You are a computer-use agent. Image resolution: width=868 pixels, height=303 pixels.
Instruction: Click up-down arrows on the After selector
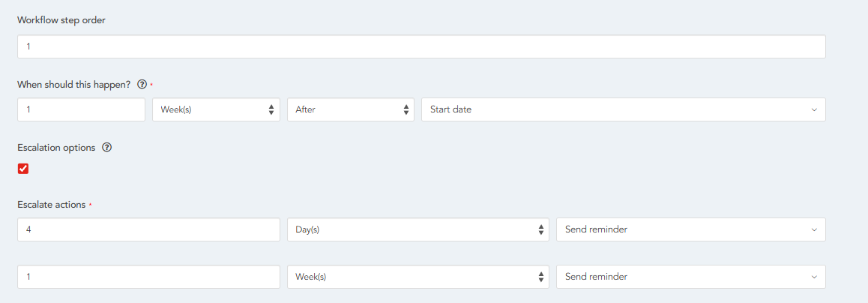[406, 109]
